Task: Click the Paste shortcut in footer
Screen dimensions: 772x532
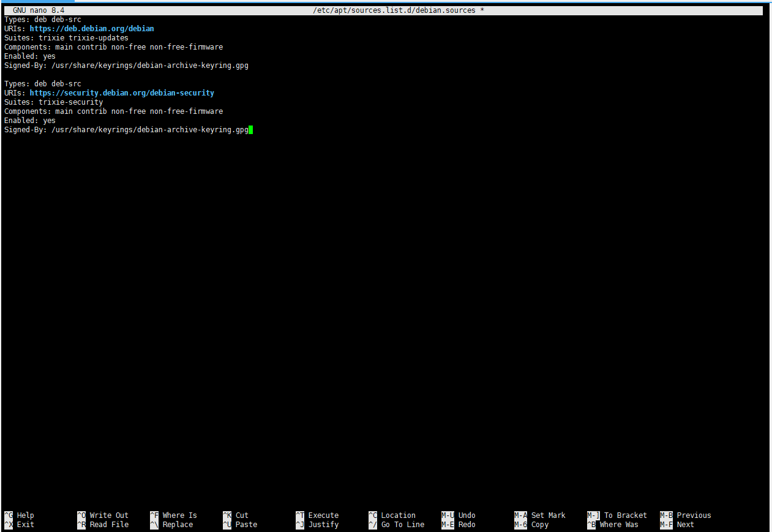Action: tap(246, 525)
